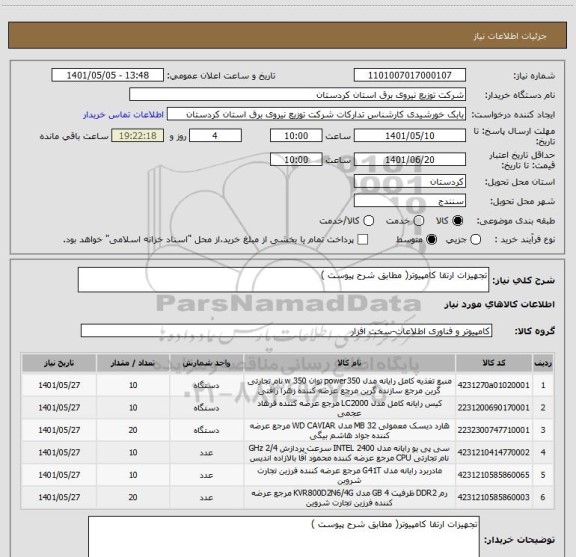Click the power350 power supply item name

point(349,385)
